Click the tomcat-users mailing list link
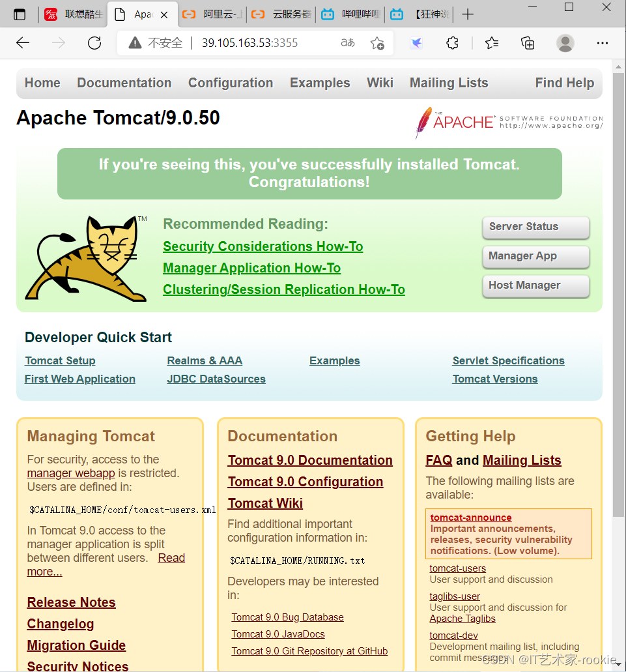This screenshot has height=672, width=626. (x=458, y=568)
